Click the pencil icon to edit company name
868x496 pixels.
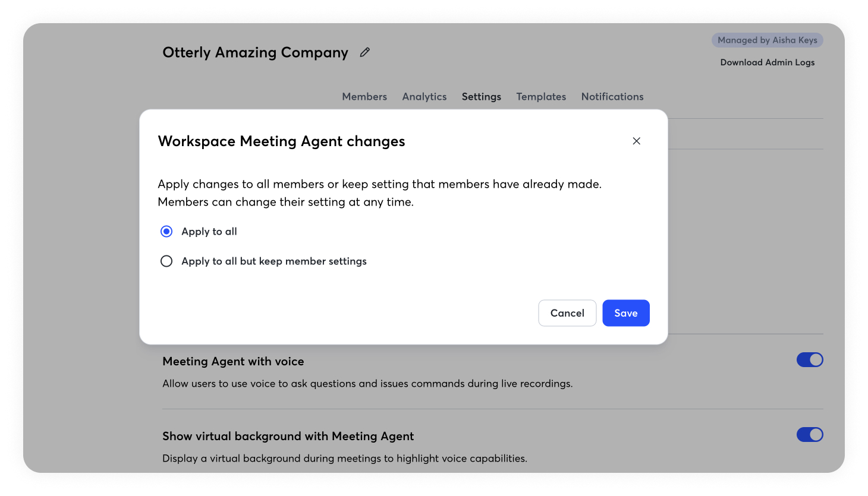tap(365, 52)
